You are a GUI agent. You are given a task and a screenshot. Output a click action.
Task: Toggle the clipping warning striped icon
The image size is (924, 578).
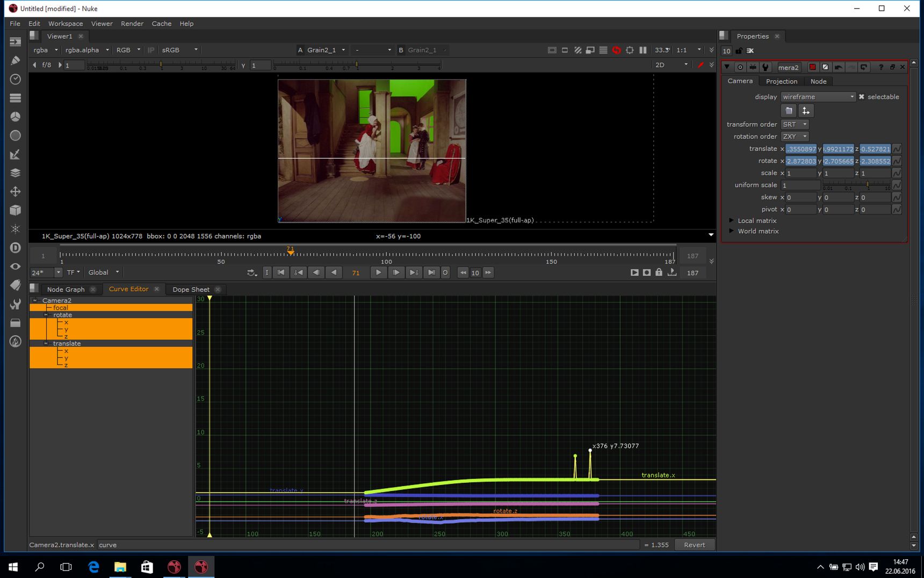point(577,50)
